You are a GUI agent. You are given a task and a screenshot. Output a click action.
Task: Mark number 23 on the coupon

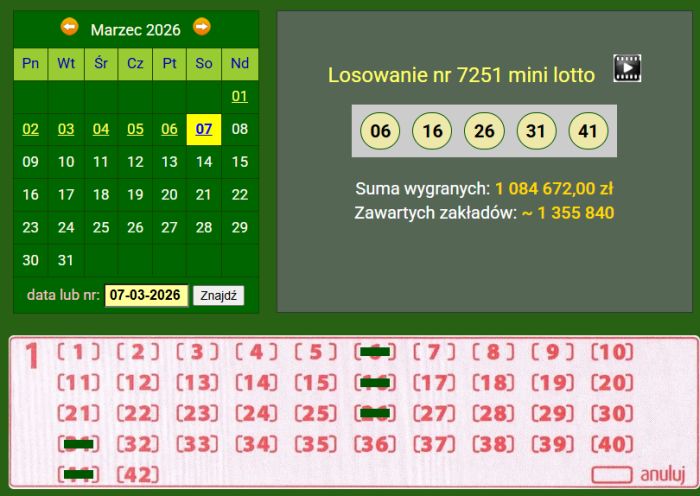(x=197, y=413)
